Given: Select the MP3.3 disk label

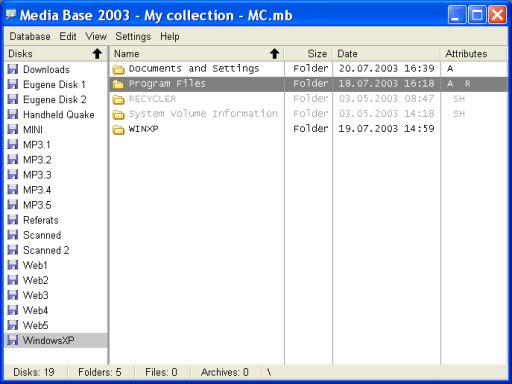Looking at the screenshot, I should pos(37,175).
